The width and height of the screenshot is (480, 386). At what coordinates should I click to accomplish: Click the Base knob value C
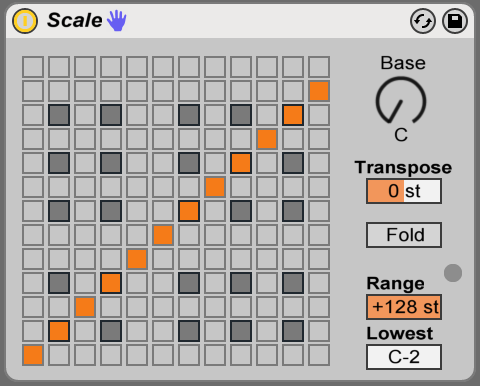(x=401, y=135)
